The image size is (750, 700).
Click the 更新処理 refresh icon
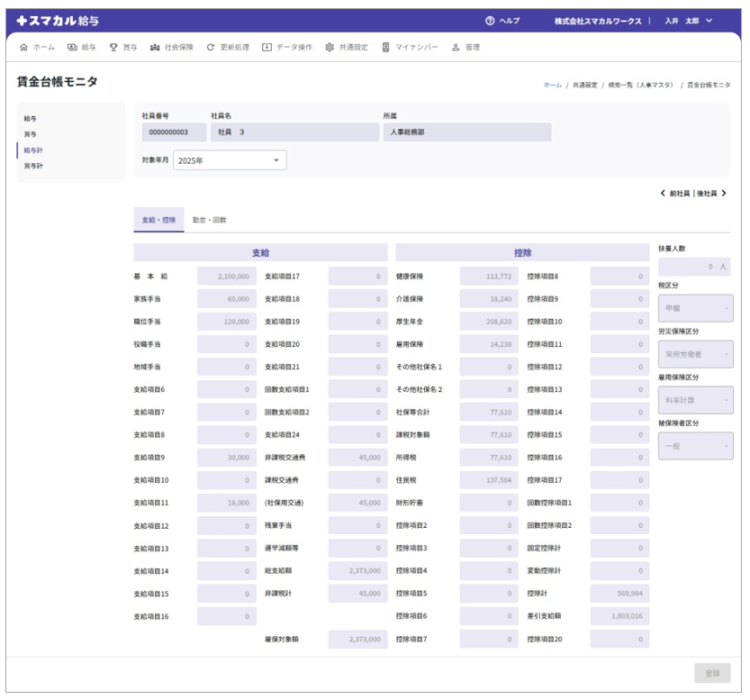pyautogui.click(x=211, y=47)
